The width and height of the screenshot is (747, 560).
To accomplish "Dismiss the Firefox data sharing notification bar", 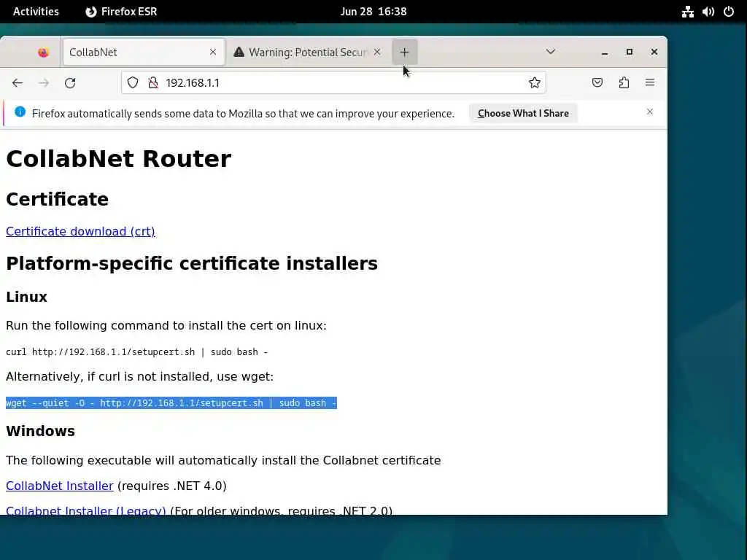I will 650,112.
